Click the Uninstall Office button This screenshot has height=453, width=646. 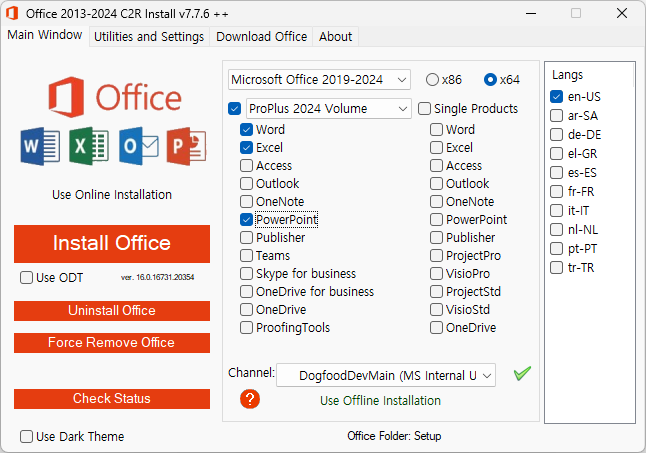coord(112,311)
